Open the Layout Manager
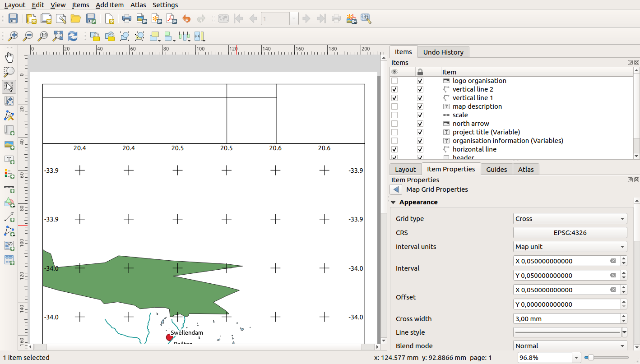 tap(60, 18)
